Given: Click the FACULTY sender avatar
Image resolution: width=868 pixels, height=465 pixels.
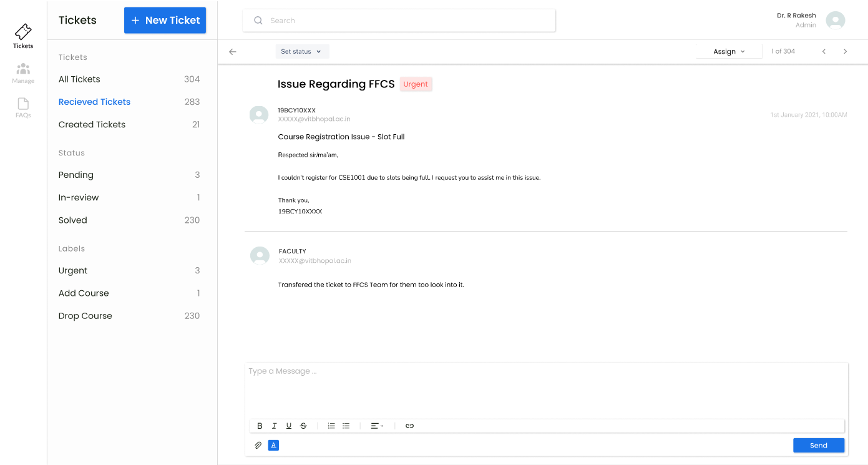Looking at the screenshot, I should [260, 256].
